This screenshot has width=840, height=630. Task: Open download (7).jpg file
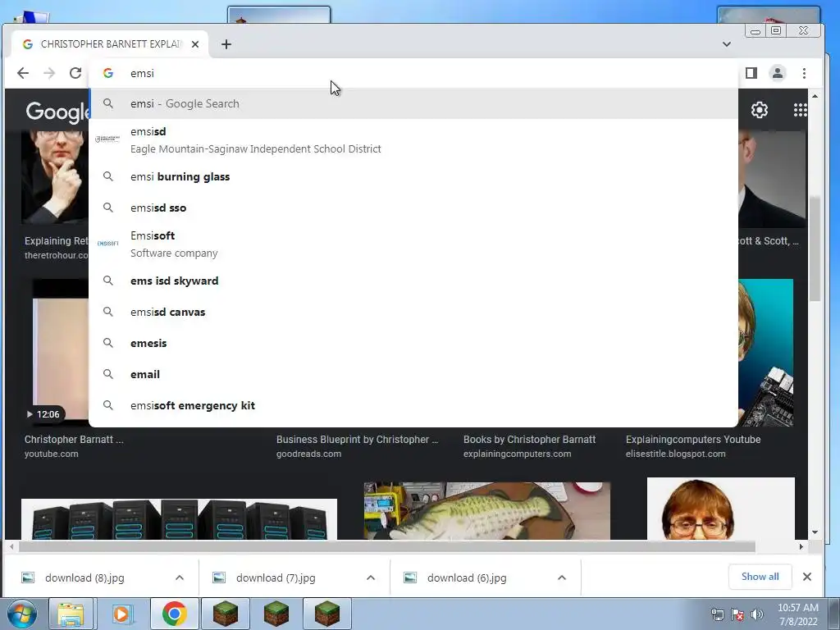(276, 577)
